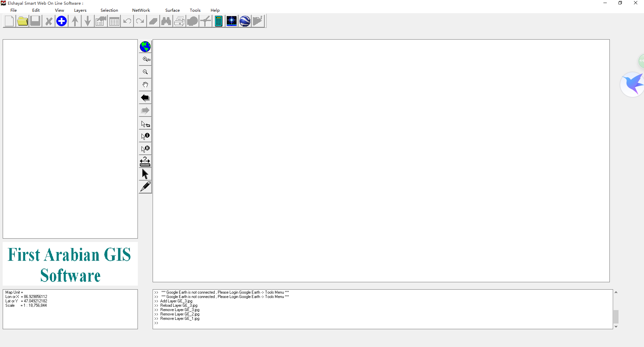Open the Edit menu
The height and width of the screenshot is (347, 644).
[x=36, y=10]
